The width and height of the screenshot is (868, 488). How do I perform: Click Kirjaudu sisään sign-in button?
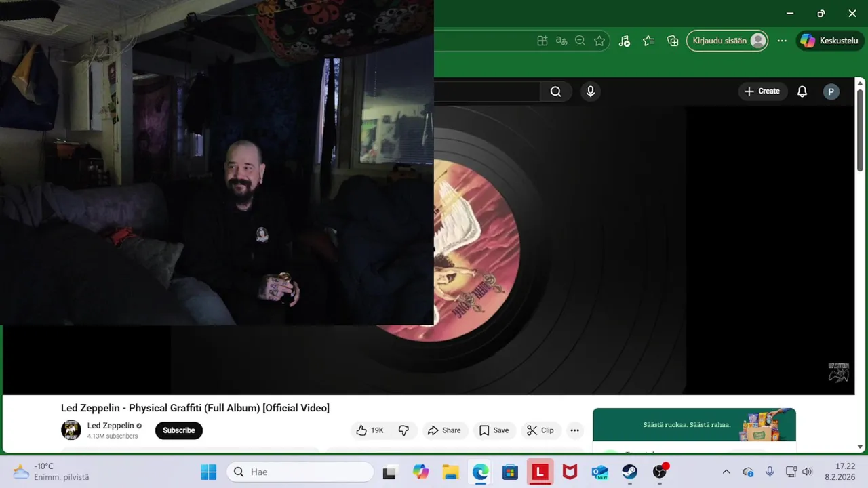728,41
